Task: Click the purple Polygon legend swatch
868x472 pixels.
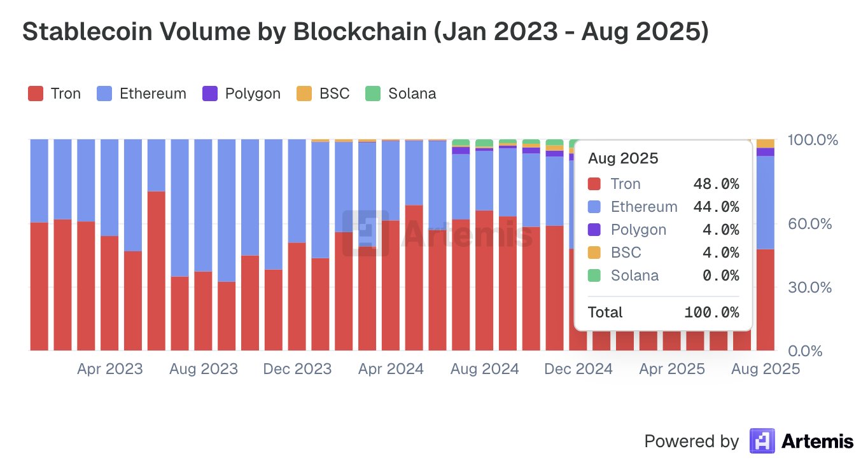Action: coord(210,94)
